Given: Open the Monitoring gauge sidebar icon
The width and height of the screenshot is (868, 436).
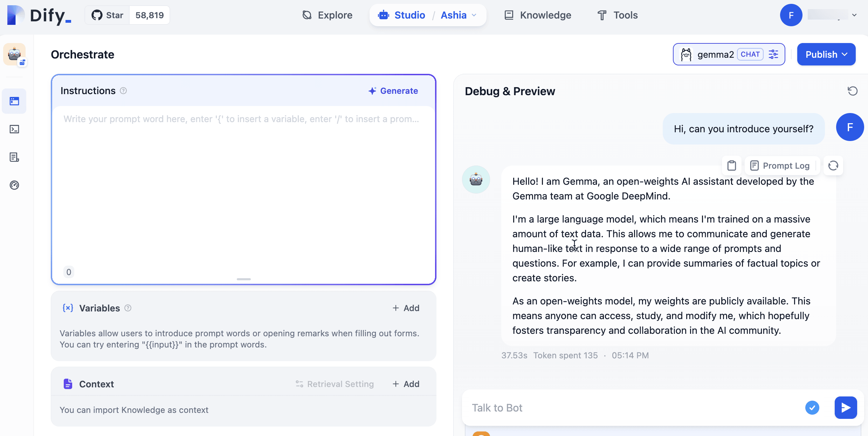Looking at the screenshot, I should (x=14, y=185).
